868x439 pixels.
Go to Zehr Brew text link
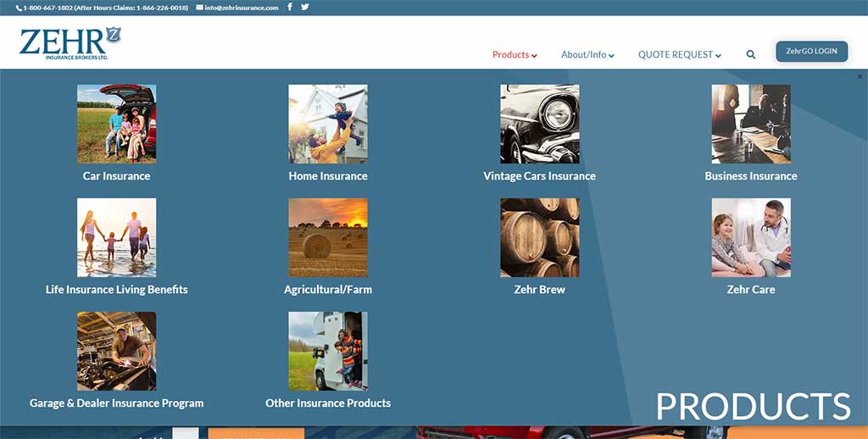point(540,290)
